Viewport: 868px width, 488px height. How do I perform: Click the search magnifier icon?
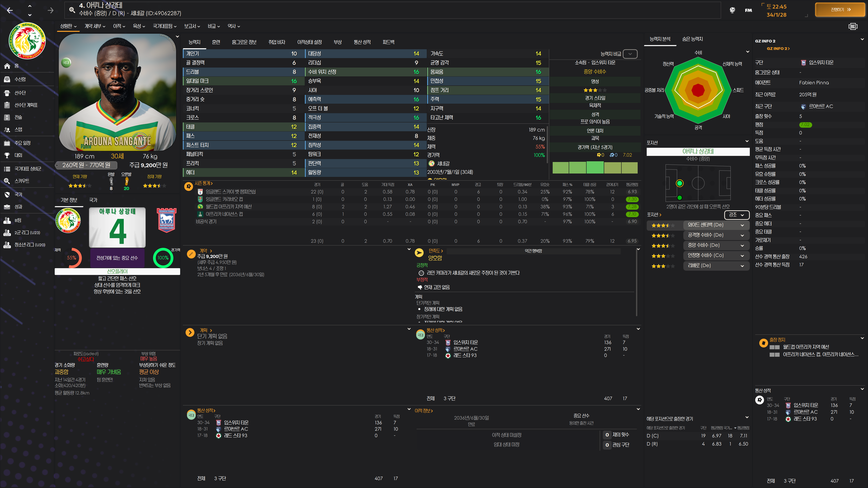(72, 10)
